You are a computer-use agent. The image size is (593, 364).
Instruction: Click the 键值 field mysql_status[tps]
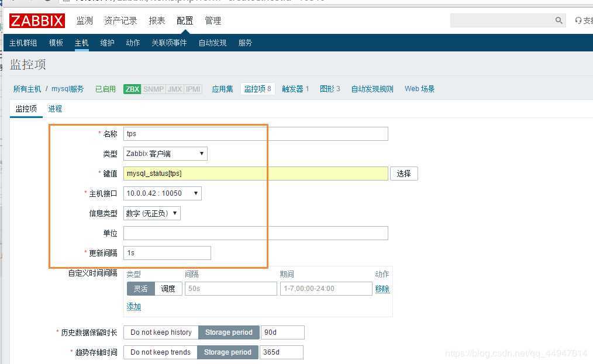tap(256, 174)
